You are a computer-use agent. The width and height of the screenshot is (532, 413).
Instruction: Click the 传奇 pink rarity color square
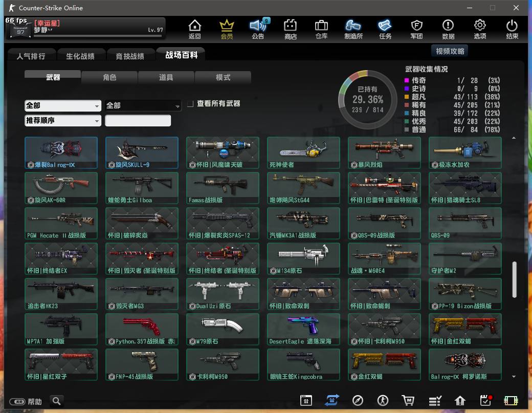407,80
